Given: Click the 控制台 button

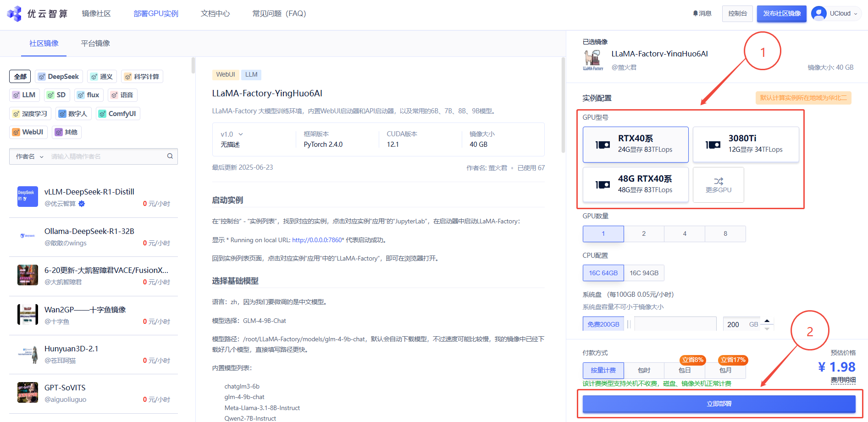Looking at the screenshot, I should coord(738,13).
